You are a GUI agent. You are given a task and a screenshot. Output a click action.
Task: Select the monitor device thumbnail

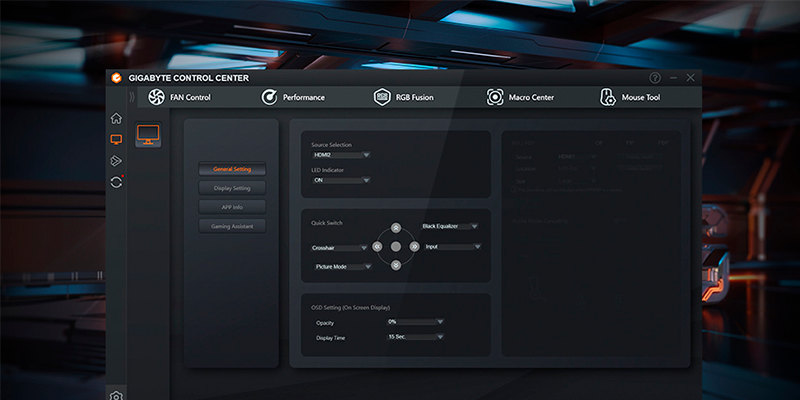(x=148, y=135)
